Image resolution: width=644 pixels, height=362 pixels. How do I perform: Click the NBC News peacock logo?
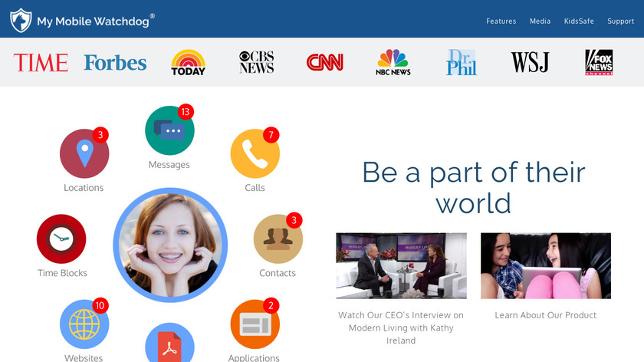pyautogui.click(x=393, y=62)
